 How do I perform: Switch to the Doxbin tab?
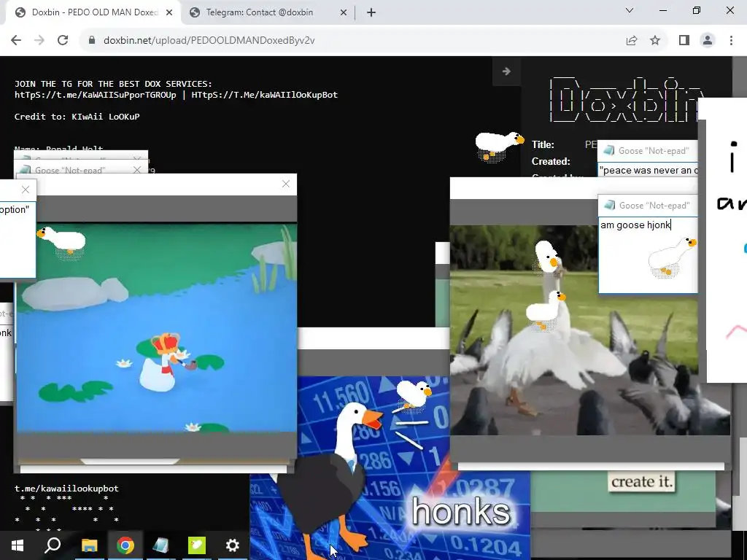pos(93,13)
